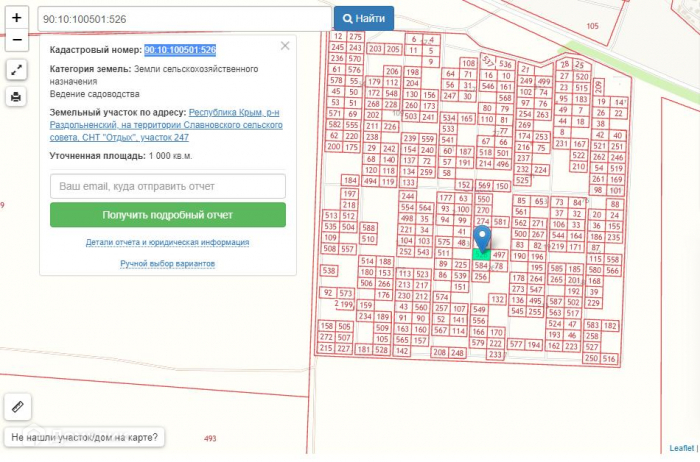Print the map
700x462 pixels.
click(x=16, y=97)
